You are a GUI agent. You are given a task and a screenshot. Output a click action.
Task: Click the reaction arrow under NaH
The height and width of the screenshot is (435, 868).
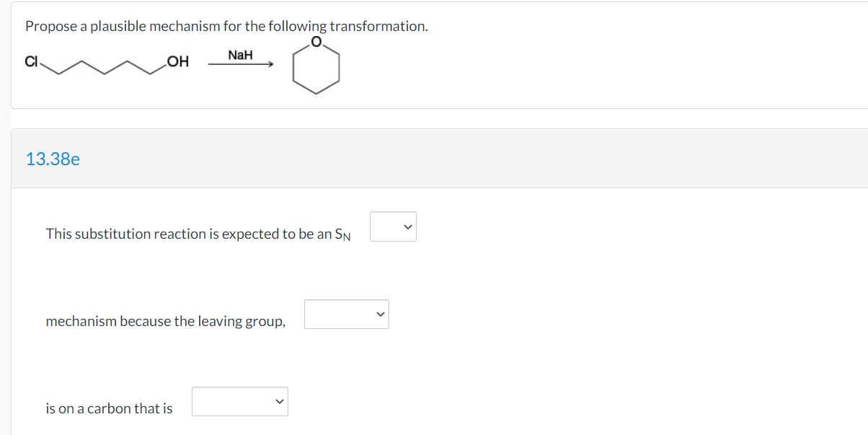coord(241,65)
